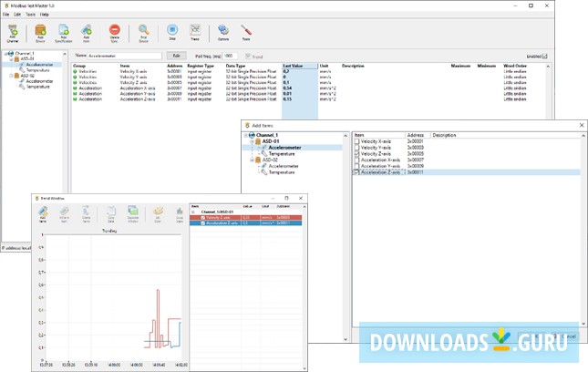Viewport: 588px width, 372px height.
Task: Toggle the Enabled checkbox in main window
Action: coord(544,57)
